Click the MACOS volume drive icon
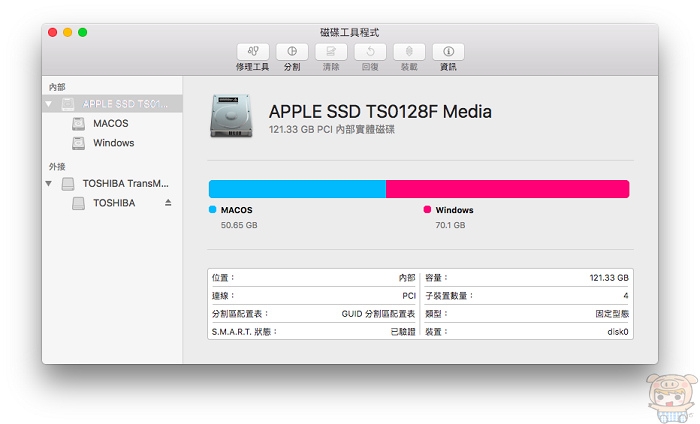This screenshot has width=700, height=424. coord(79,124)
